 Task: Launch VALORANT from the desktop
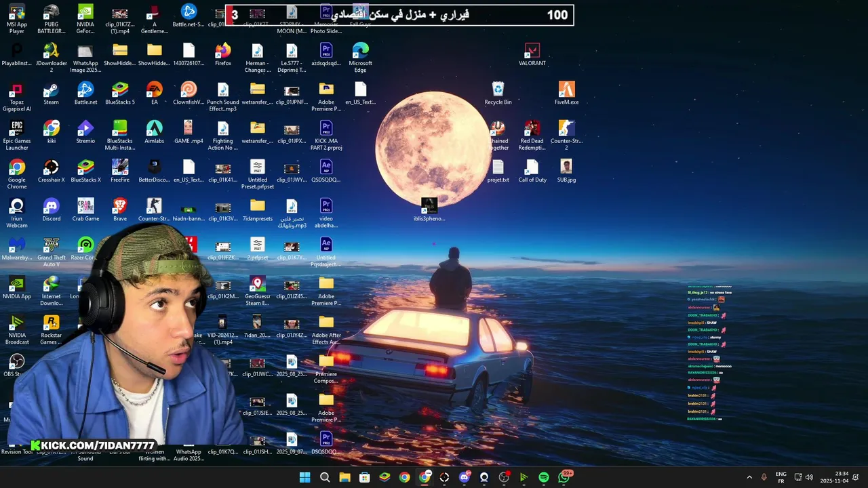pos(532,55)
